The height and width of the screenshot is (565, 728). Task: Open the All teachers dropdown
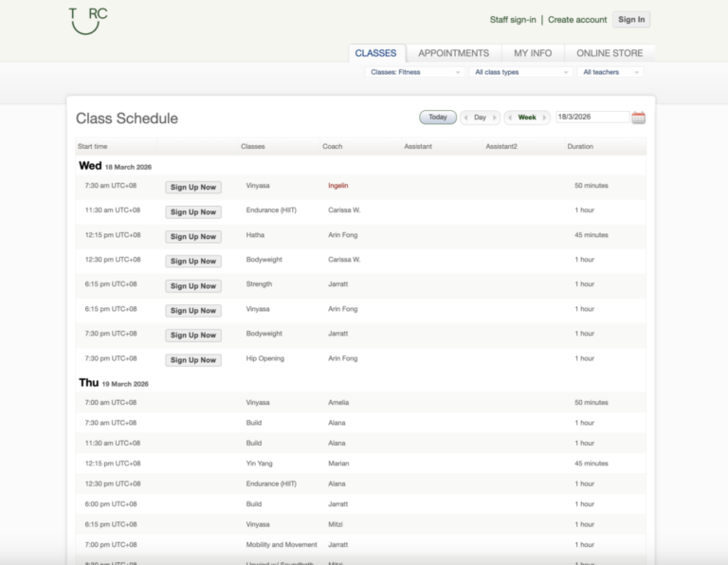point(610,72)
